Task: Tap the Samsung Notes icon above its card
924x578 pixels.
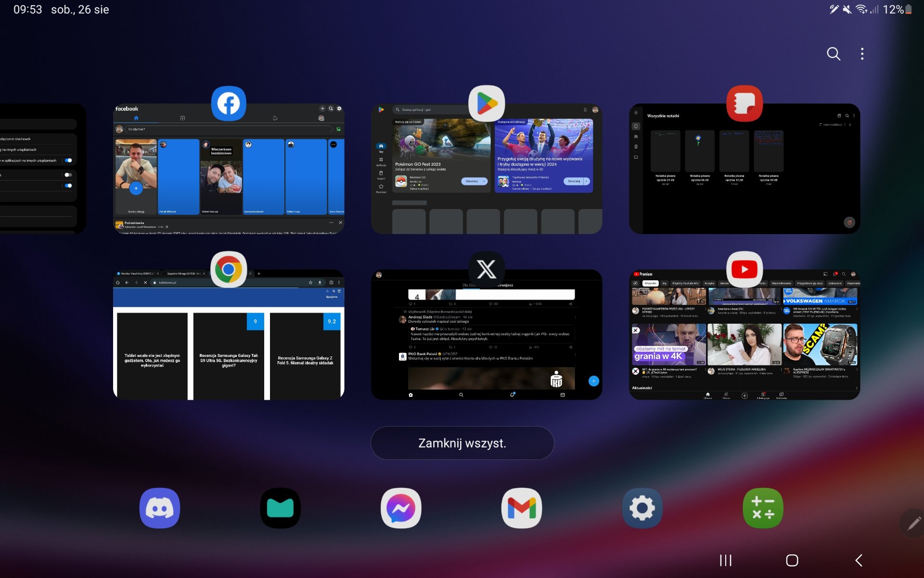Action: [x=744, y=104]
